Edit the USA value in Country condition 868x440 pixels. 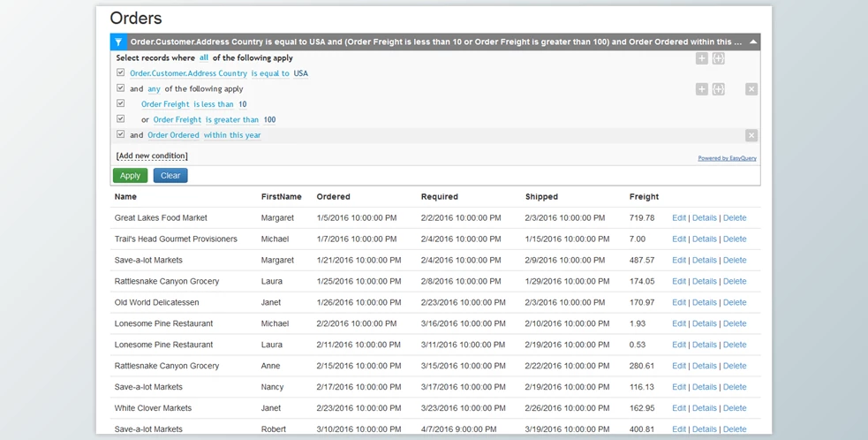pos(301,73)
